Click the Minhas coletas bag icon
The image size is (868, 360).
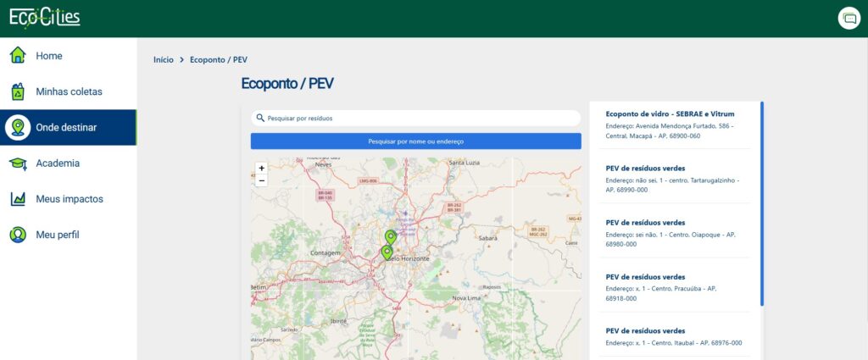(17, 91)
